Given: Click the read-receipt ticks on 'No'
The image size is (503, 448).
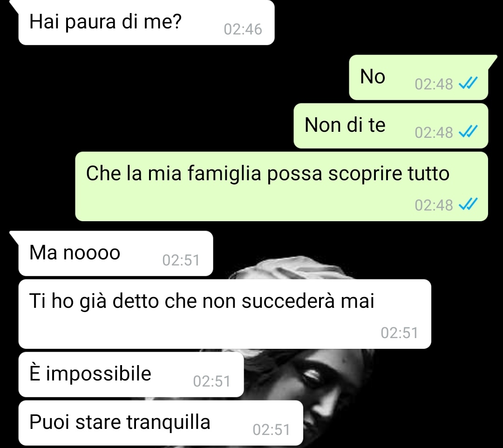Looking at the screenshot, I should click(469, 84).
